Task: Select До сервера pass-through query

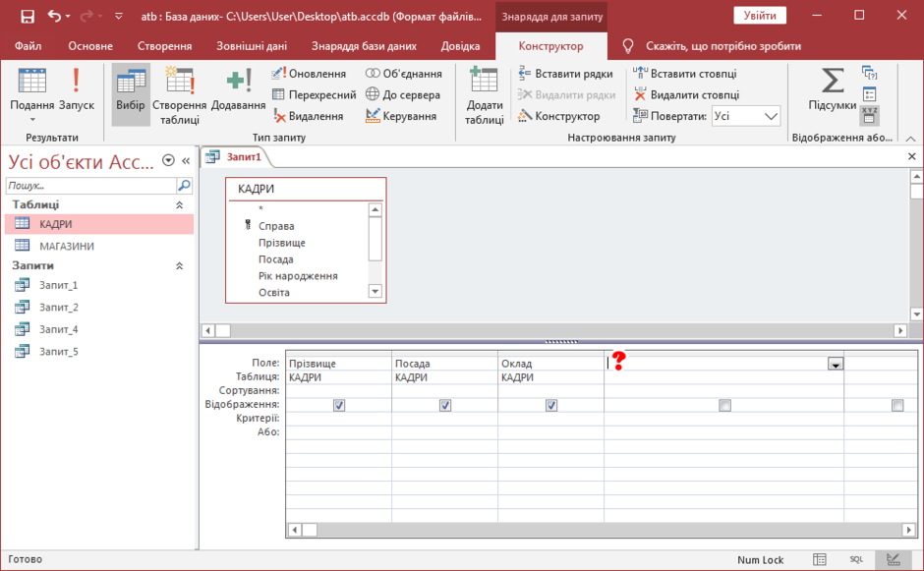Action: (x=402, y=95)
